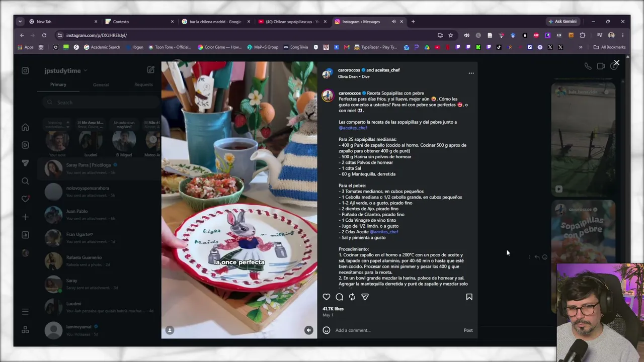This screenshot has width=644, height=362.
Task: Open comments with the speech bubble icon
Action: click(340, 297)
